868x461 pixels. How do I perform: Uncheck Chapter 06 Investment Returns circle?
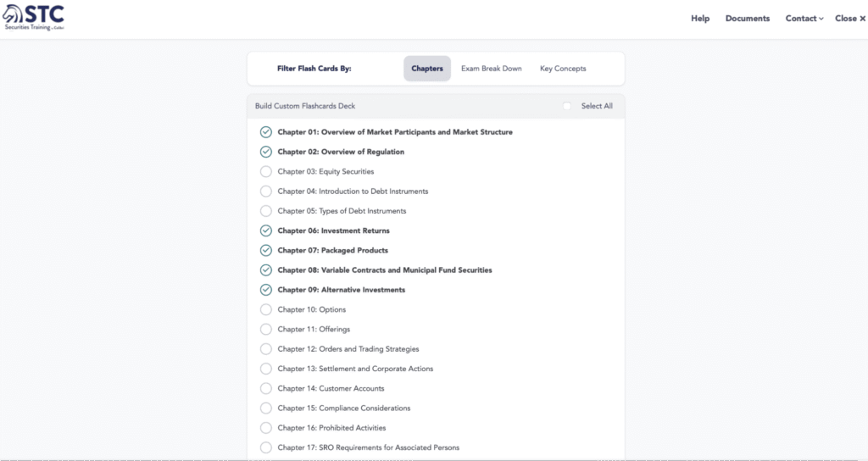(265, 230)
